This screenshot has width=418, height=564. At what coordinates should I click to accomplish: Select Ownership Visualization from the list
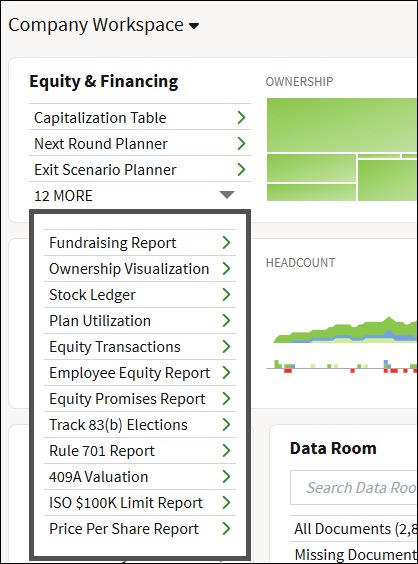click(x=140, y=269)
